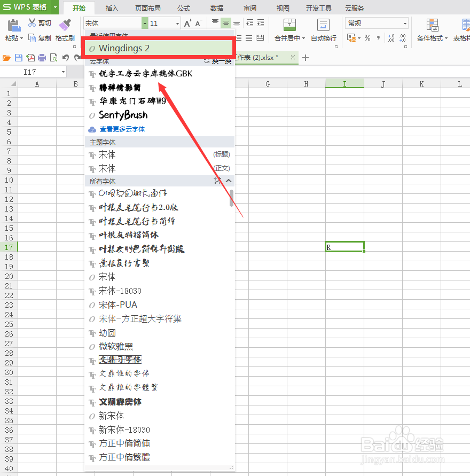Click the Conditional Formatting (条件格式) icon
This screenshot has width=470, height=476.
coord(432,25)
